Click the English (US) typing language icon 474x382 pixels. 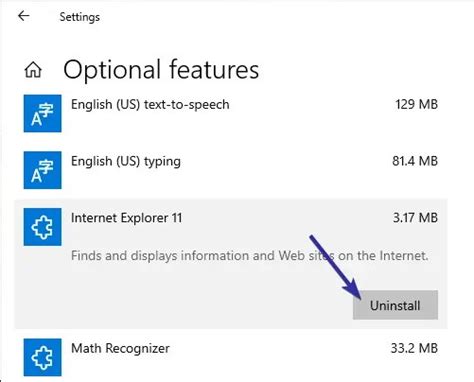(42, 170)
